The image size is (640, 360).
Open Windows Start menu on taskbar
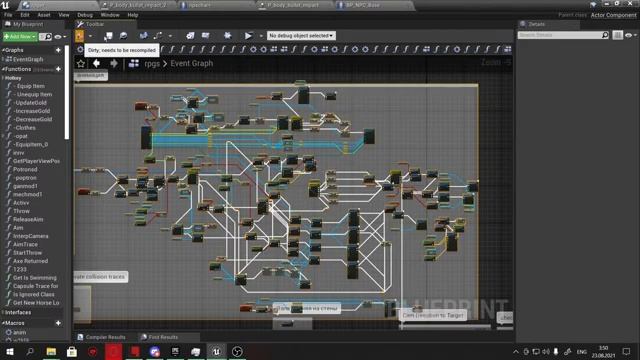pyautogui.click(x=9, y=351)
